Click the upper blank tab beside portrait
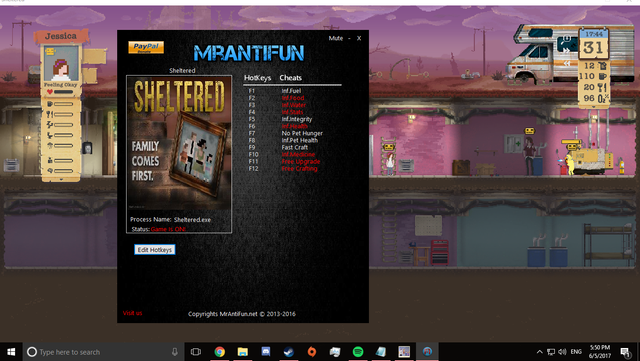Viewport: 640px width, 361px height. pos(94,56)
